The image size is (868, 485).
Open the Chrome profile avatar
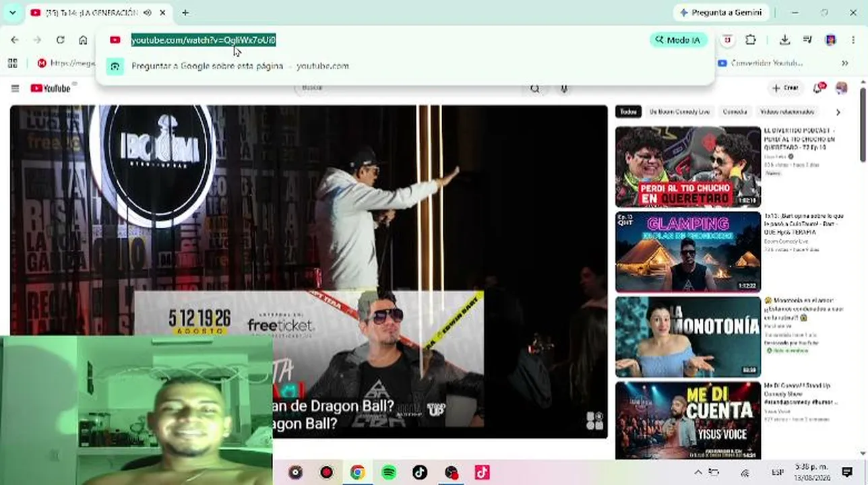831,40
